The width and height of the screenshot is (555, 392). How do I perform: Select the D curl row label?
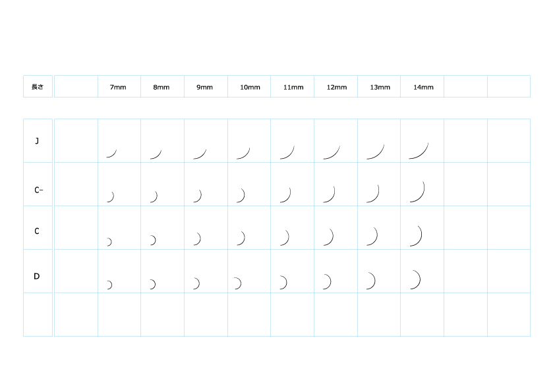pos(37,277)
